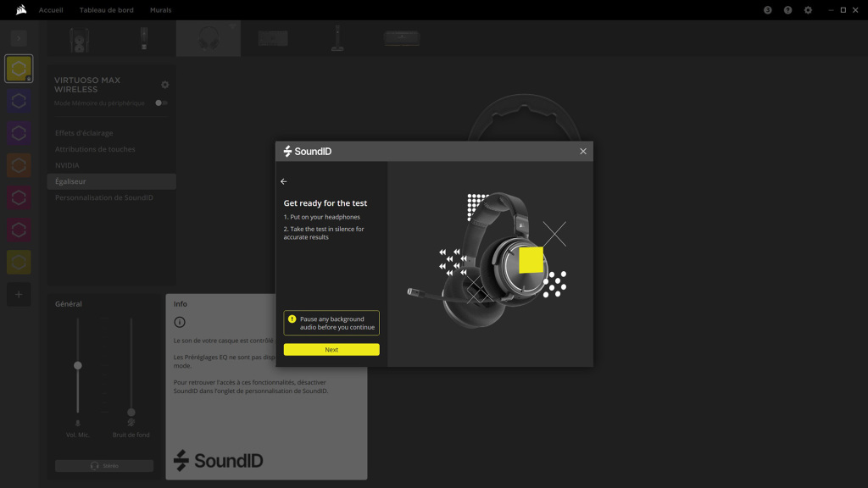Go back with SoundID dialog arrow
The height and width of the screenshot is (488, 868).
coord(283,181)
